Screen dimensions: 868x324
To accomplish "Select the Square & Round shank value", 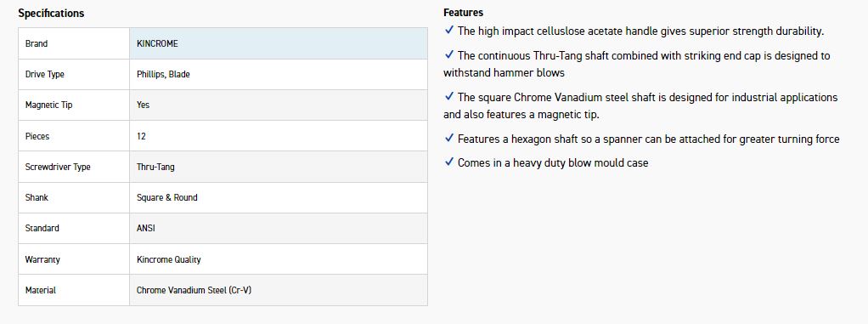I will [x=166, y=197].
